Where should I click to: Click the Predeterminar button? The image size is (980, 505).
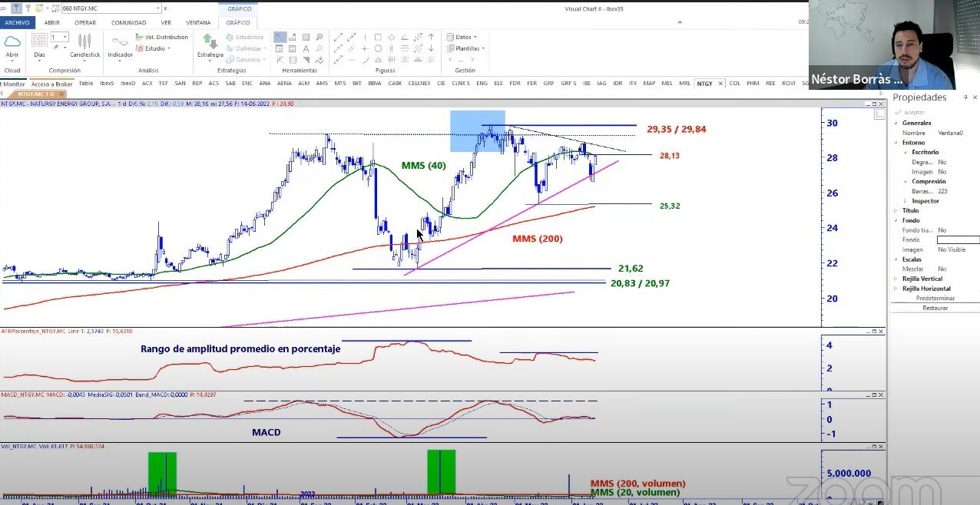pos(935,298)
